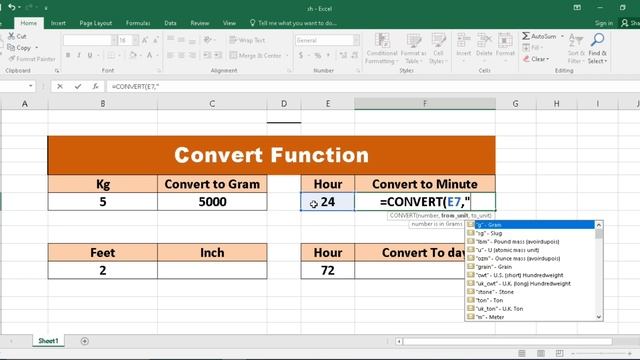Select cell E7 containing 24
This screenshot has height=360, width=640.
point(327,202)
